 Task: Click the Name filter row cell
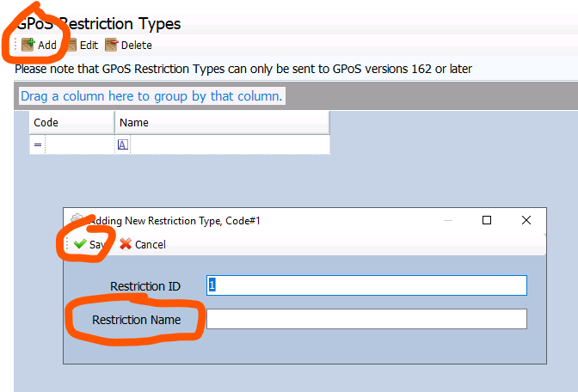230,144
